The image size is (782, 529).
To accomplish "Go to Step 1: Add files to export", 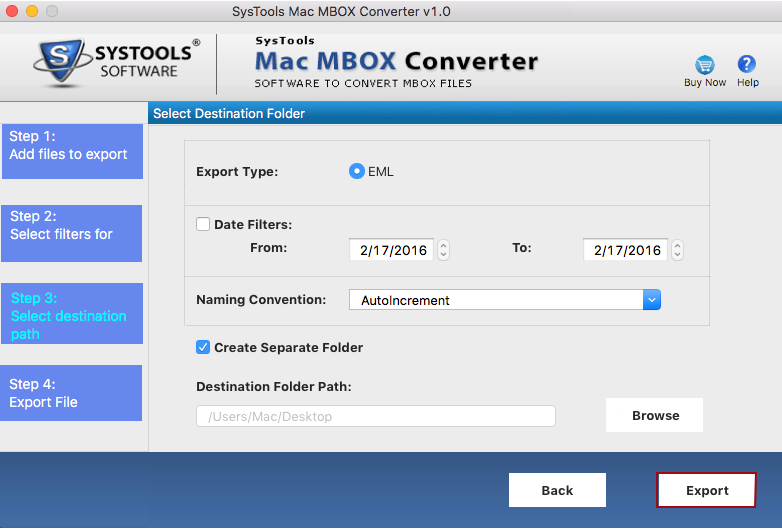I will (x=72, y=152).
